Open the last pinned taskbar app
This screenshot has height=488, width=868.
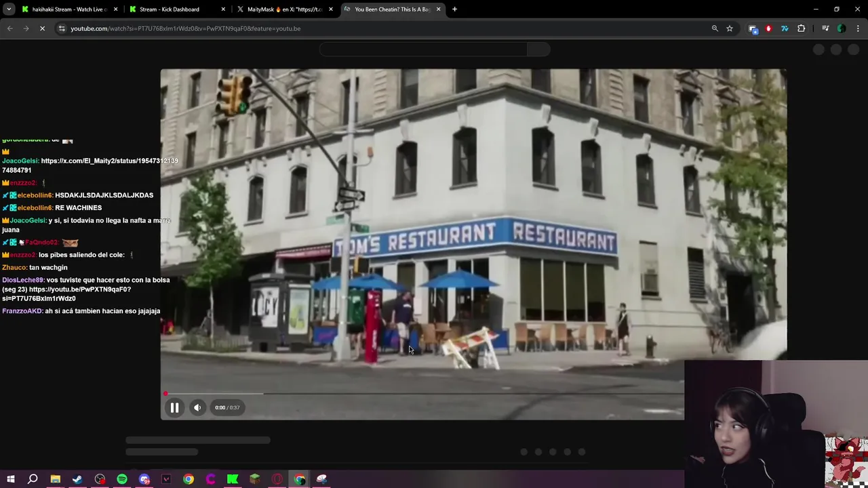point(321,479)
